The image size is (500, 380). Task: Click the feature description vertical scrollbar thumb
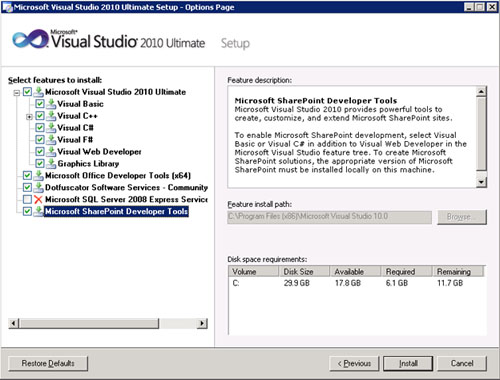pyautogui.click(x=481, y=134)
